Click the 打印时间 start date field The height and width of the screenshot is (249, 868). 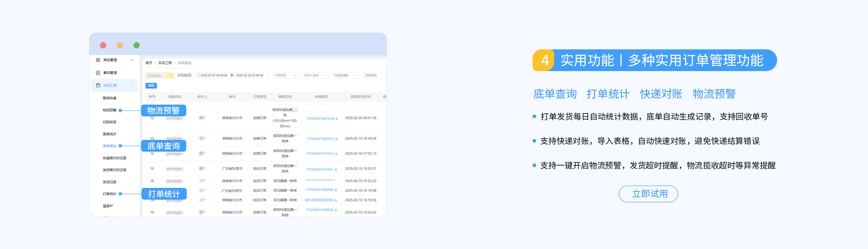coord(213,76)
